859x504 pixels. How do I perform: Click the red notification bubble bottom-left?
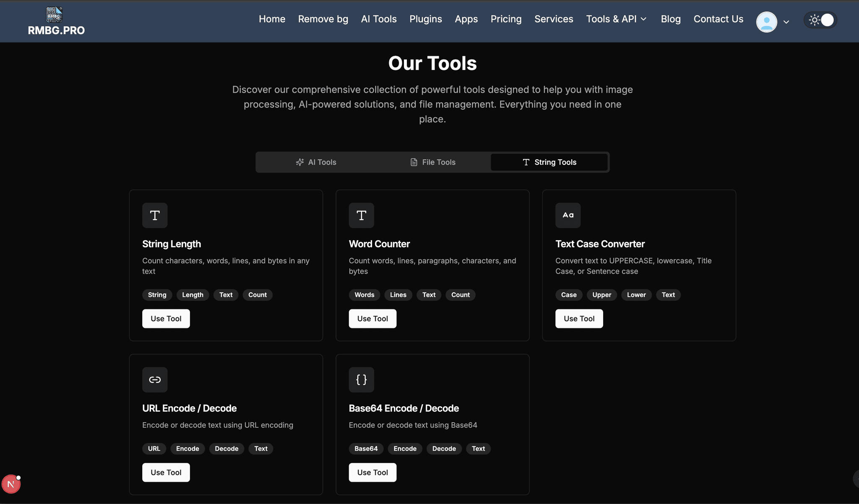click(11, 483)
